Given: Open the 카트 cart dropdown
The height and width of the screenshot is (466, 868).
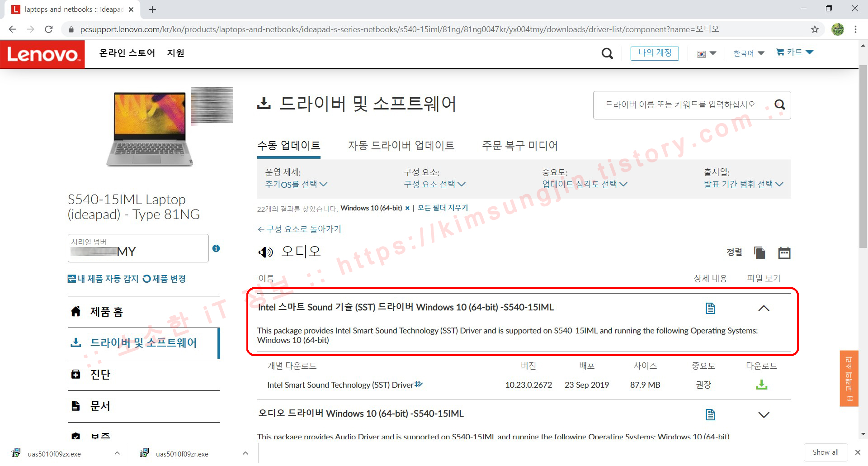Looking at the screenshot, I should coord(795,52).
